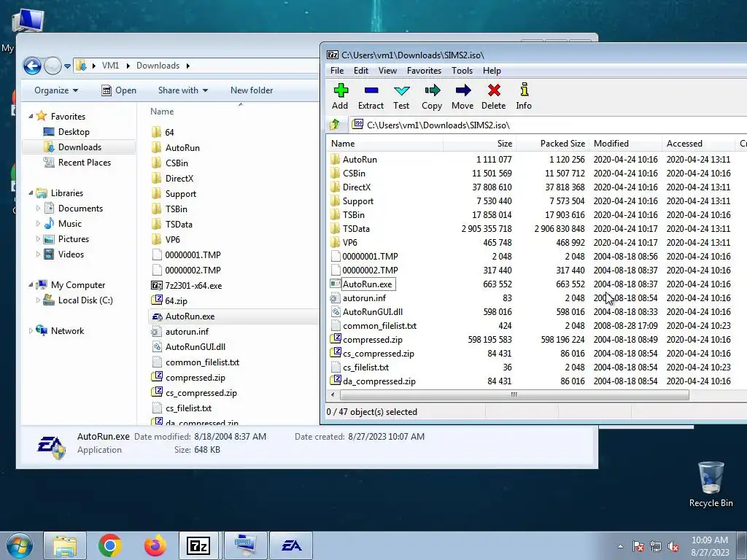Open Recycle Bin on the desktop
Image resolution: width=747 pixels, height=560 pixels.
(711, 484)
